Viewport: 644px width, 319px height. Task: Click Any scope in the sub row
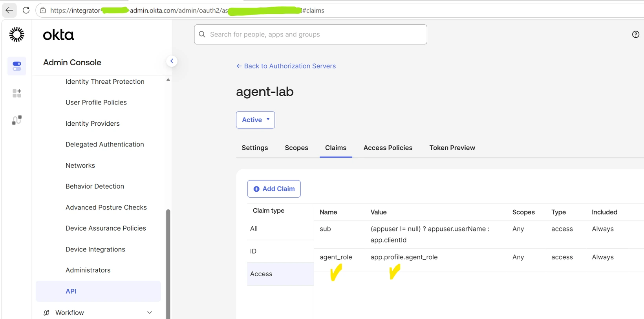tap(518, 229)
